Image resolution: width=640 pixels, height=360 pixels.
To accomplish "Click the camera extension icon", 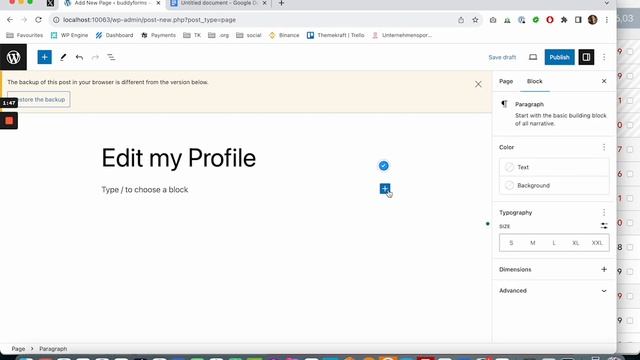I will 493,20.
